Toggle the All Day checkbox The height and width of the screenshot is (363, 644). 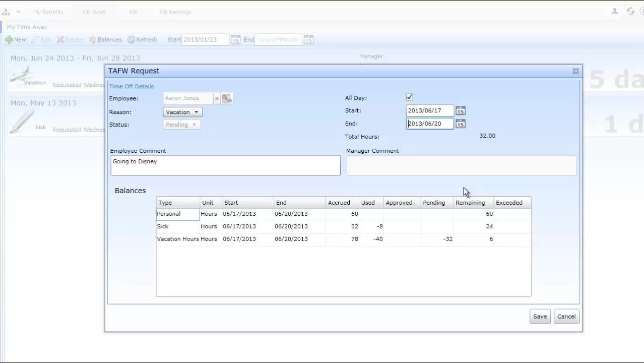tap(409, 97)
